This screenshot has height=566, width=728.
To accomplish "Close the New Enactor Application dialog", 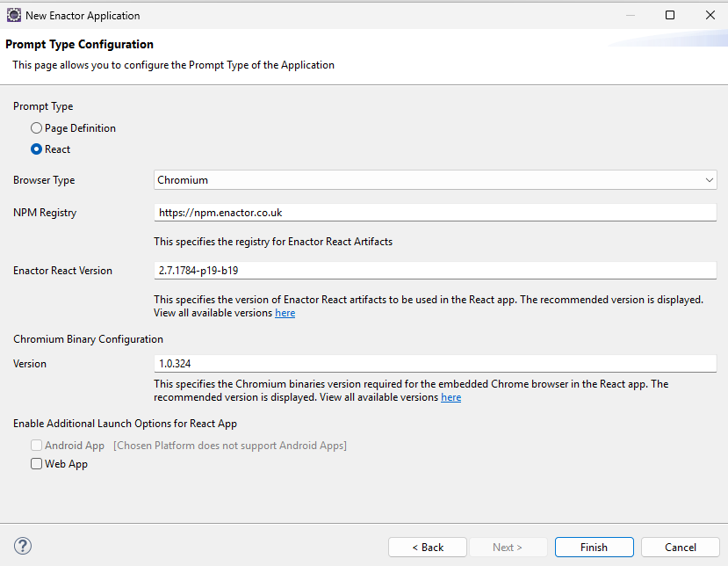I will pos(710,15).
